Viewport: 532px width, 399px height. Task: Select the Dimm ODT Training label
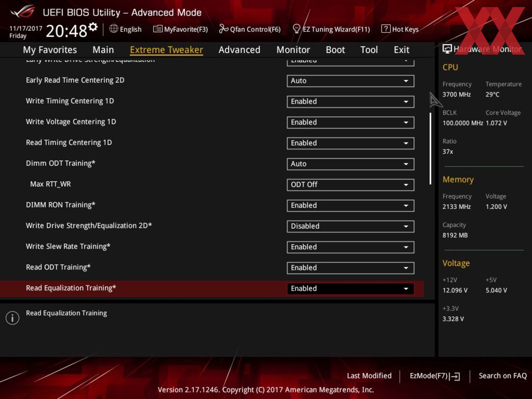(x=61, y=163)
